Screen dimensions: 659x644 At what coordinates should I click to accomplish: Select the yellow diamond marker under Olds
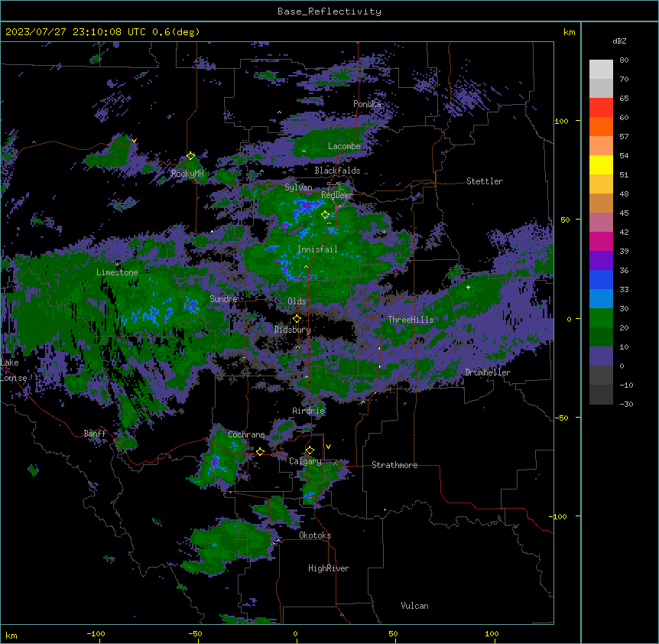[x=297, y=319]
